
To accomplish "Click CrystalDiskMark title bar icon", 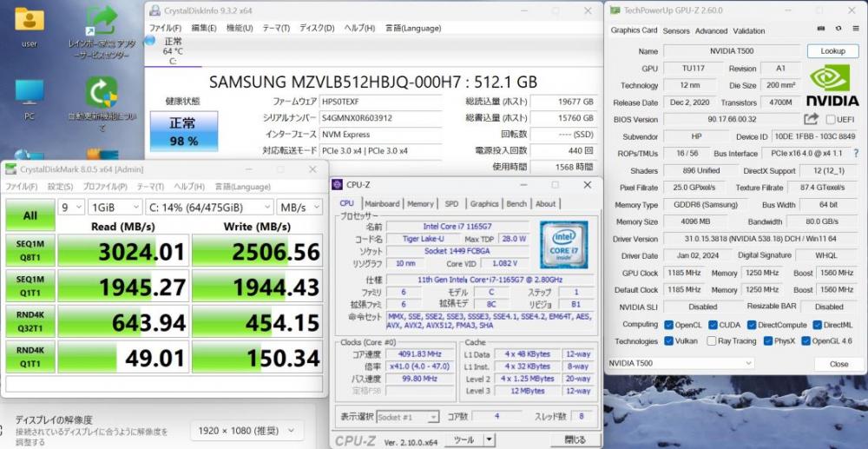I will pyautogui.click(x=10, y=169).
